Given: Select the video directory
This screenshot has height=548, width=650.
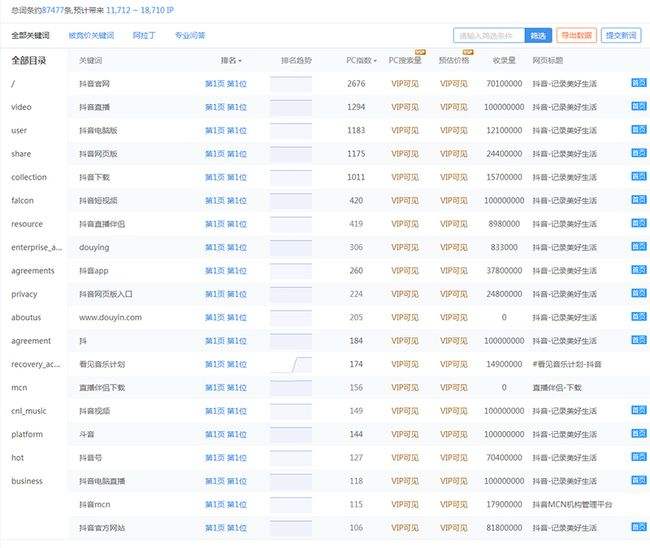Looking at the screenshot, I should [x=21, y=107].
